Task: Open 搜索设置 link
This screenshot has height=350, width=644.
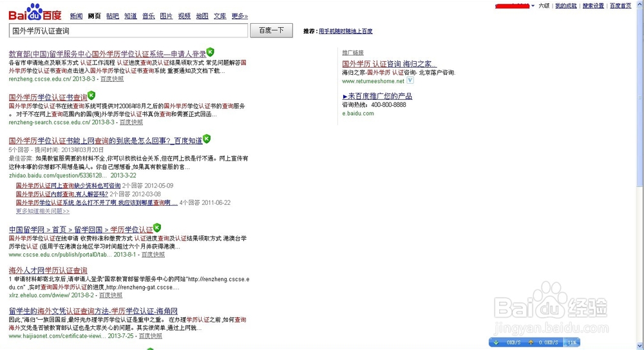Action: 594,6
